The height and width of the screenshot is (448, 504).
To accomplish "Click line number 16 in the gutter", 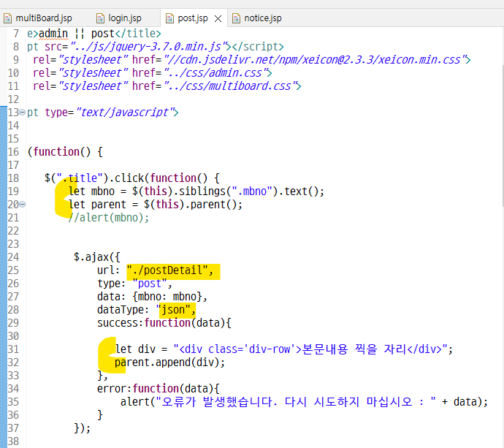I will pyautogui.click(x=13, y=152).
